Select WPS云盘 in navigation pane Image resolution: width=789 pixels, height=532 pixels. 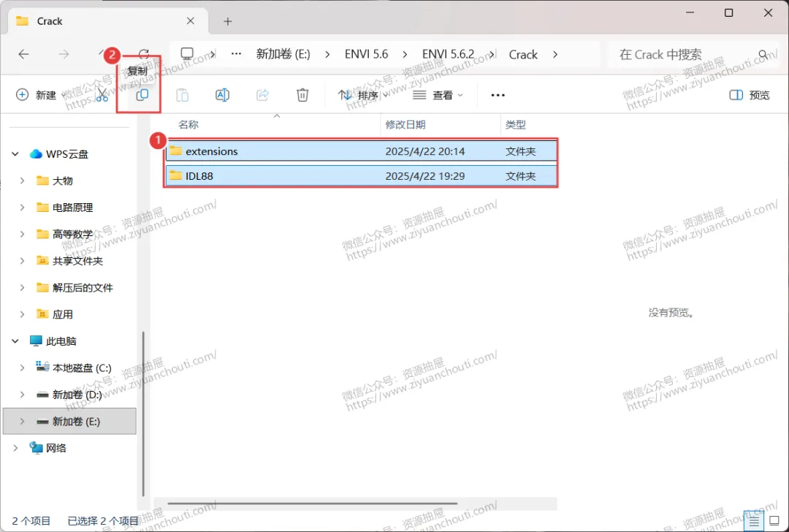59,154
